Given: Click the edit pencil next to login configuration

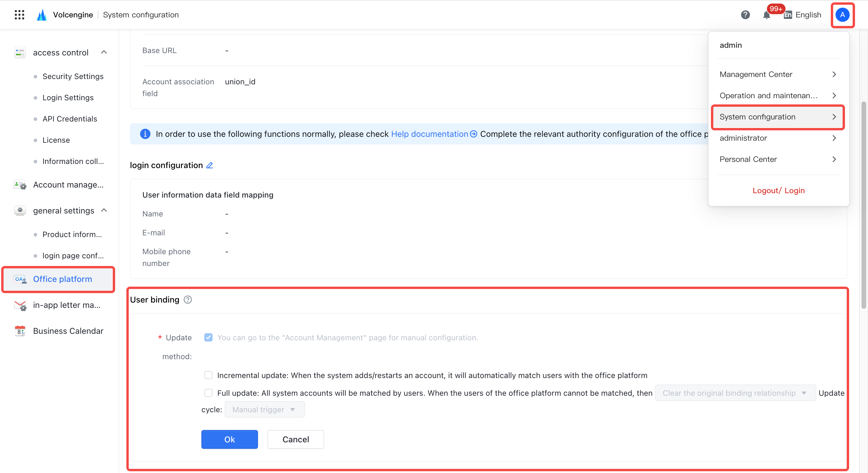Looking at the screenshot, I should click(x=210, y=165).
